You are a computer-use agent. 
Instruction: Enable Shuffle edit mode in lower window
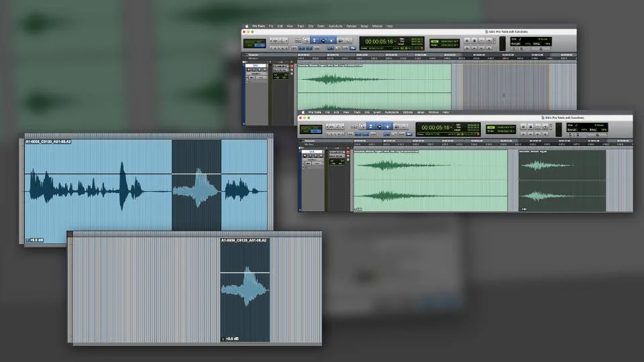click(305, 127)
